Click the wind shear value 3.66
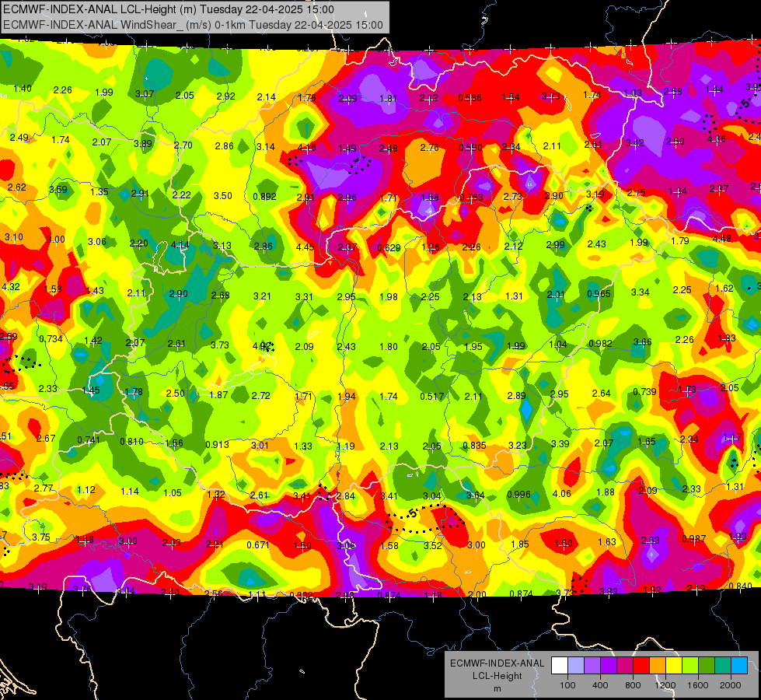761x700 pixels. pos(643,342)
